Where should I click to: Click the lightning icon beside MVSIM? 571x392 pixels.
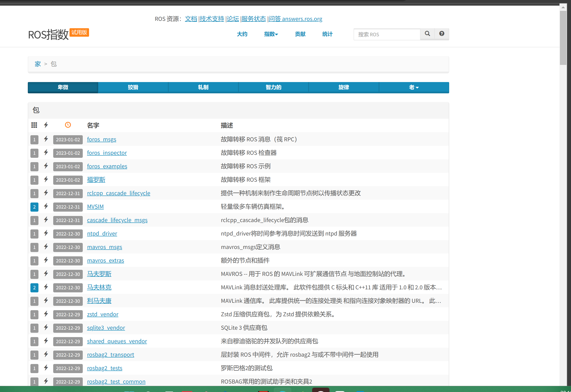pyautogui.click(x=46, y=207)
